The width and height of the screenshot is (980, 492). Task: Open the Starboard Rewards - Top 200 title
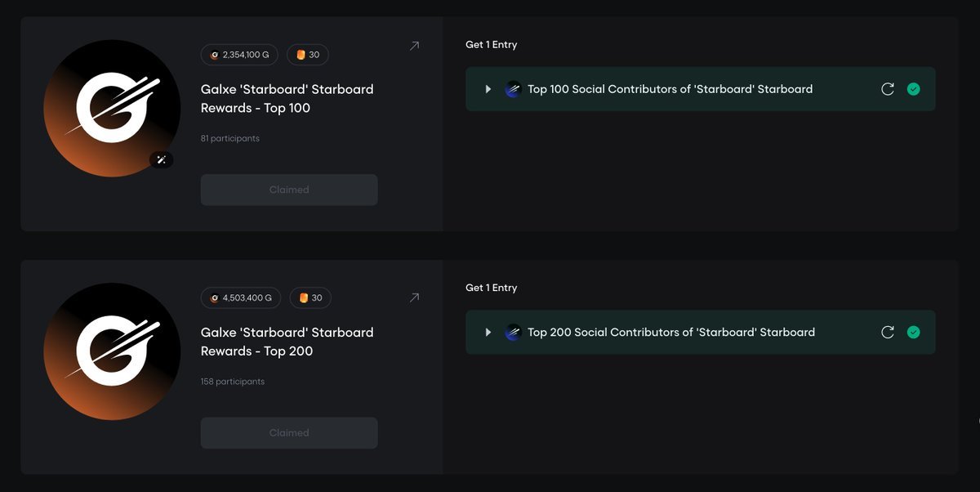pos(287,342)
